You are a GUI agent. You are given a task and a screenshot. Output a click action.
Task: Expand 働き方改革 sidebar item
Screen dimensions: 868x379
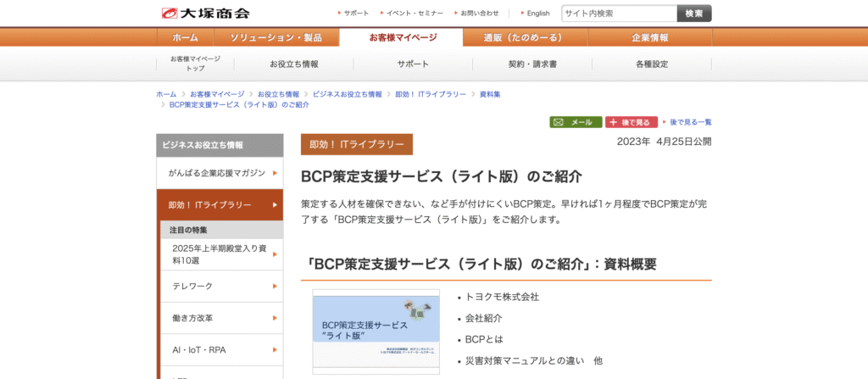pyautogui.click(x=220, y=318)
